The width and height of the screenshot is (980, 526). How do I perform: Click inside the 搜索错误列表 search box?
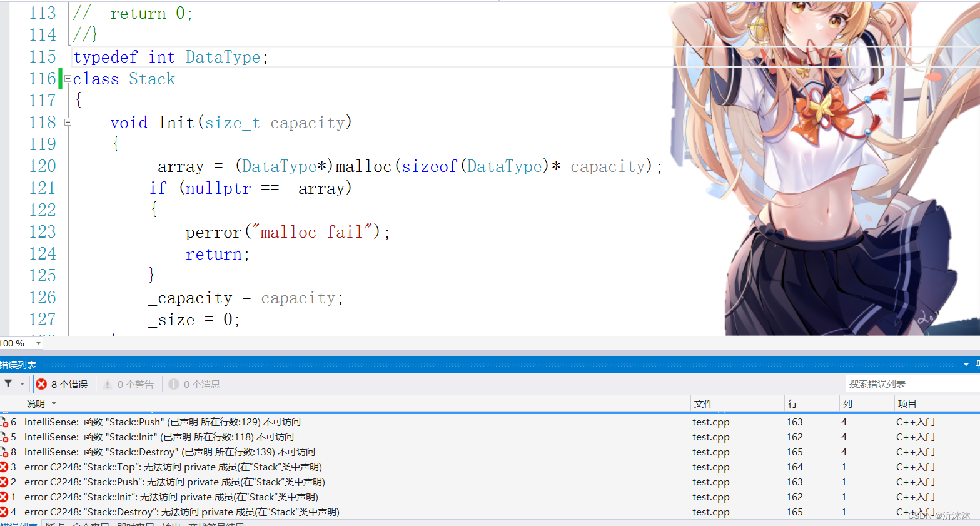pos(907,383)
